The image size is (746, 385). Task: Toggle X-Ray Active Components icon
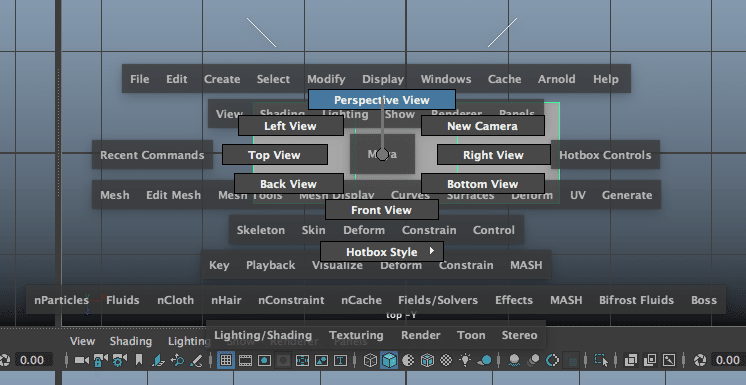[x=650, y=360]
